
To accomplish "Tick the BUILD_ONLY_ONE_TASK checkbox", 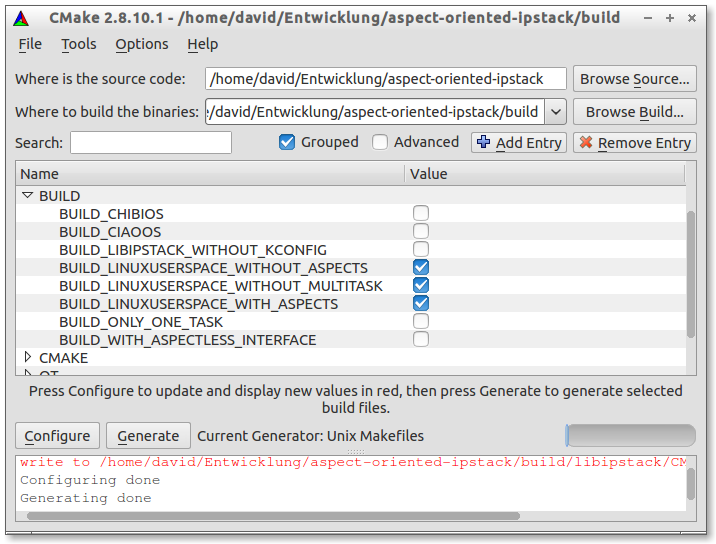I will tap(421, 322).
